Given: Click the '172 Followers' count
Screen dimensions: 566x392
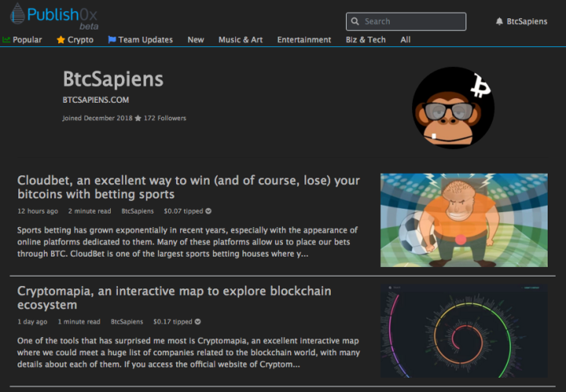Looking at the screenshot, I should pyautogui.click(x=165, y=118).
